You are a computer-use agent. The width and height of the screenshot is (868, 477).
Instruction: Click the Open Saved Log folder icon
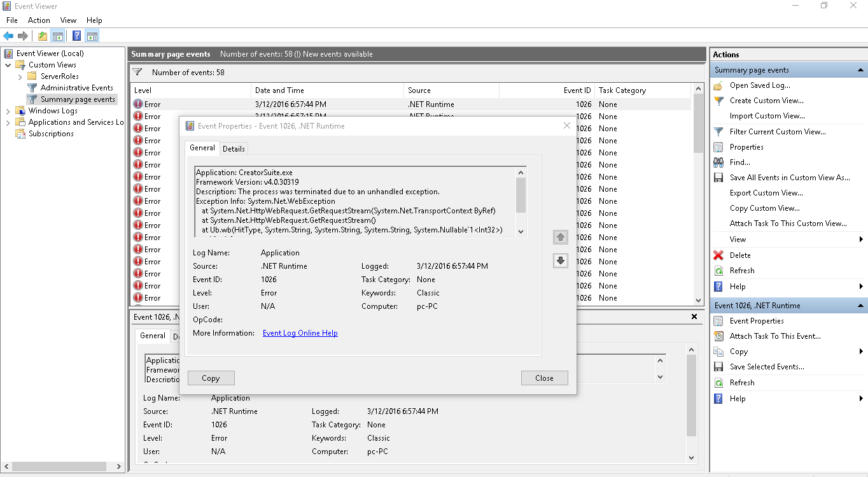pos(718,85)
